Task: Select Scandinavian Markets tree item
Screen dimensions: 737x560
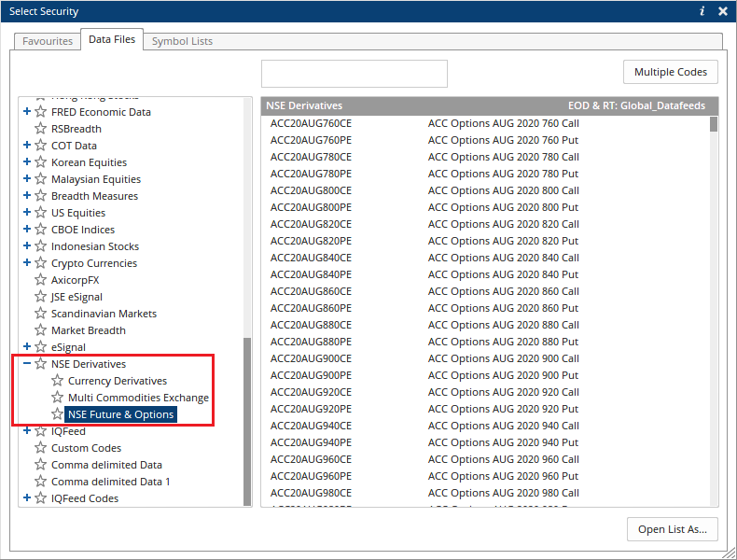Action: [x=104, y=314]
